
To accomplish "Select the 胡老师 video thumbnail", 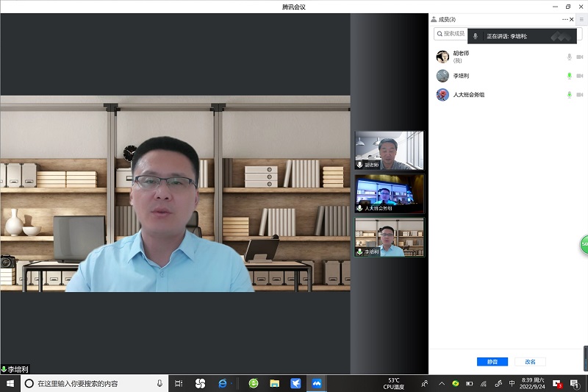I will tap(389, 151).
